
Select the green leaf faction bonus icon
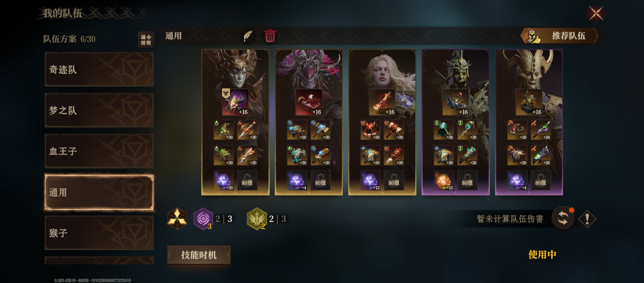[257, 219]
